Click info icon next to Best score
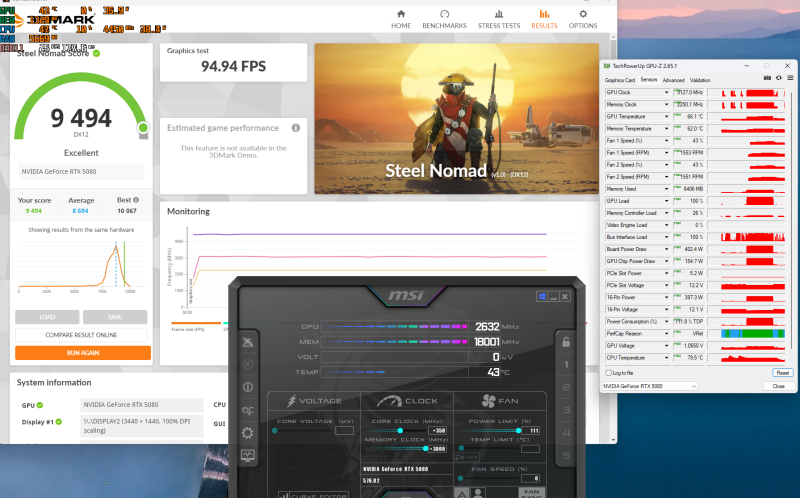This screenshot has width=800, height=498. [x=136, y=200]
